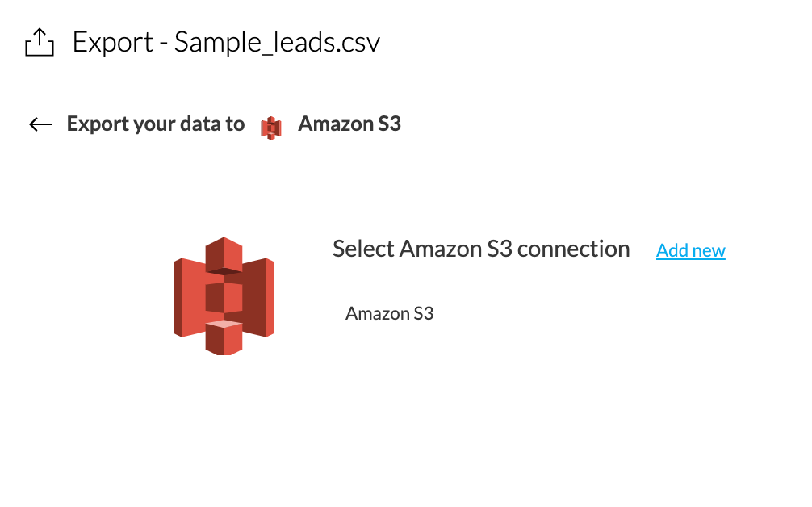Image resolution: width=812 pixels, height=507 pixels.
Task: Click the 'Export your data to' label
Action: click(x=155, y=124)
